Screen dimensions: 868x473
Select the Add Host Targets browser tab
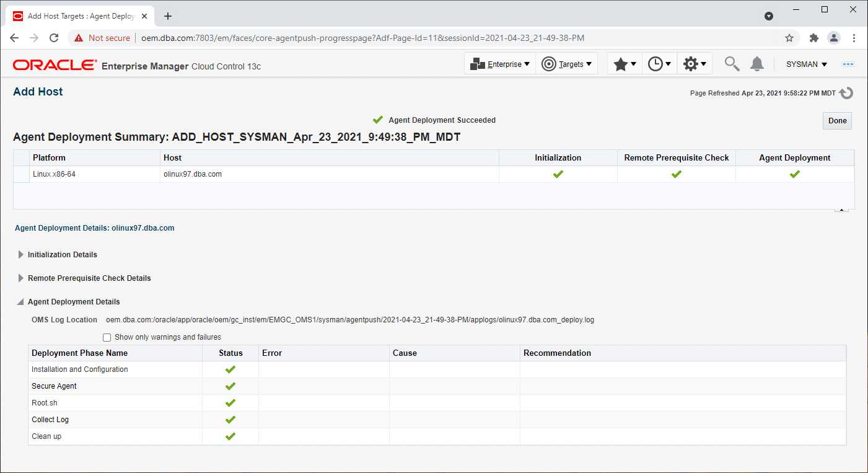(x=81, y=16)
